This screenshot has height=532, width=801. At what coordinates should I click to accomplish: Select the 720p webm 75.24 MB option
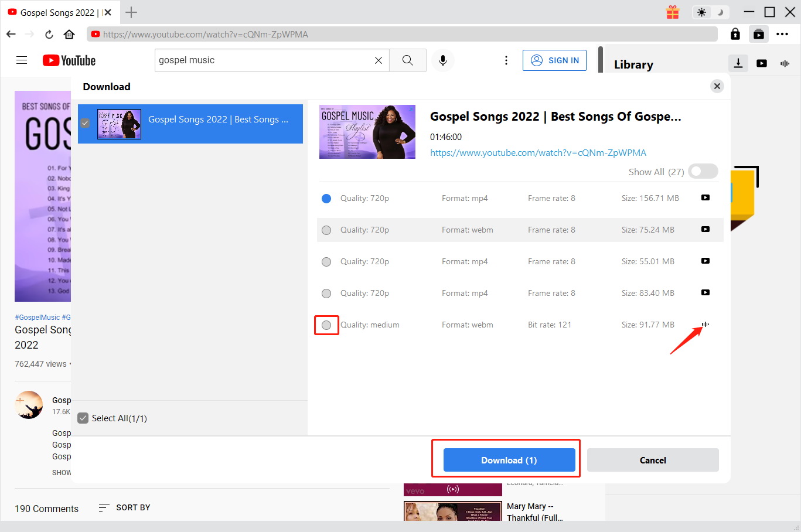pos(326,230)
